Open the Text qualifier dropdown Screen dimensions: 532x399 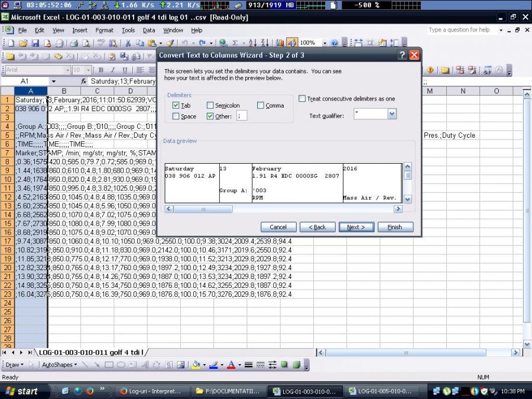point(391,113)
